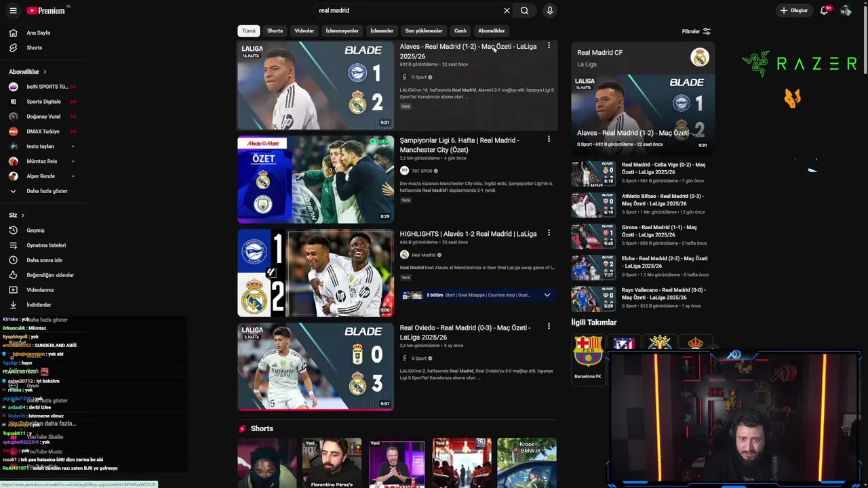This screenshot has width=868, height=488.
Task: Start voice search with microphone icon
Action: click(550, 11)
